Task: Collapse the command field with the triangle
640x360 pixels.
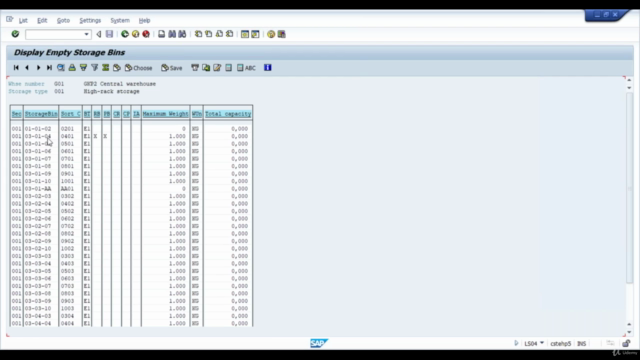Action: coord(98,34)
